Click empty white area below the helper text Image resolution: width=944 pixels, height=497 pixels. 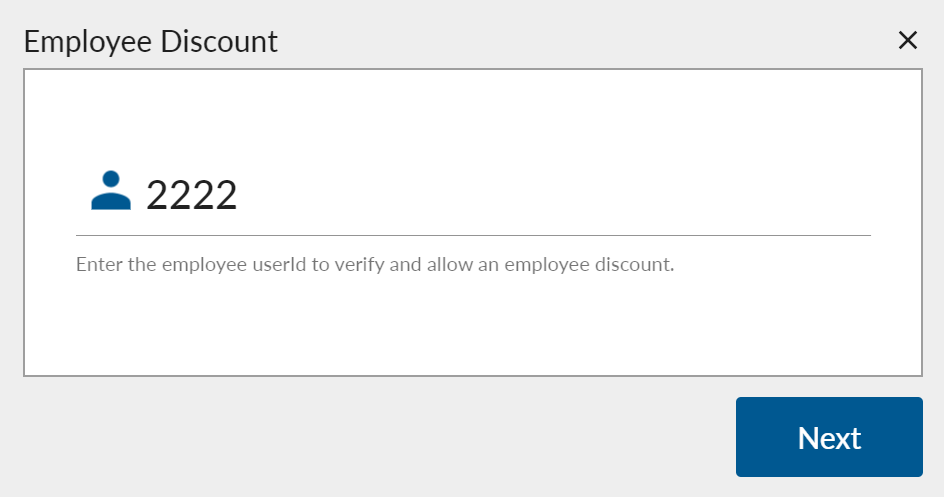point(473,330)
